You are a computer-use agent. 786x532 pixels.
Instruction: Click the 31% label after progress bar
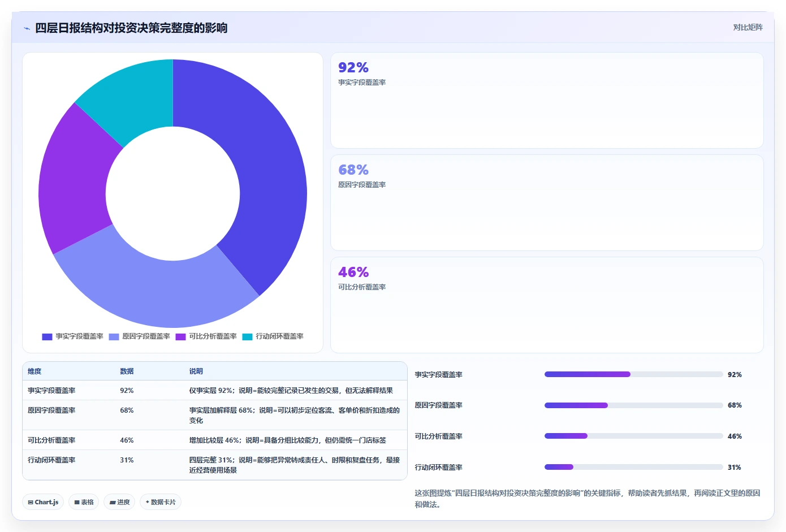[734, 468]
